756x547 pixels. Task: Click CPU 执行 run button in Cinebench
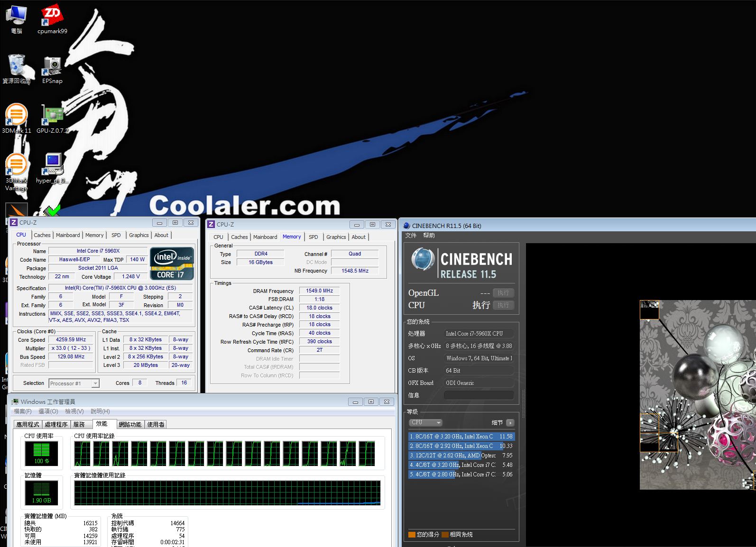click(x=503, y=305)
